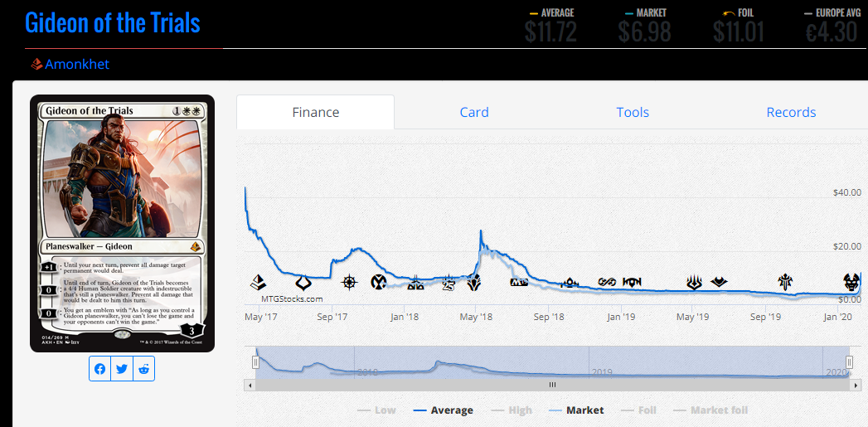Click the MTGStocks.com chart credit
868x427 pixels.
(292, 299)
